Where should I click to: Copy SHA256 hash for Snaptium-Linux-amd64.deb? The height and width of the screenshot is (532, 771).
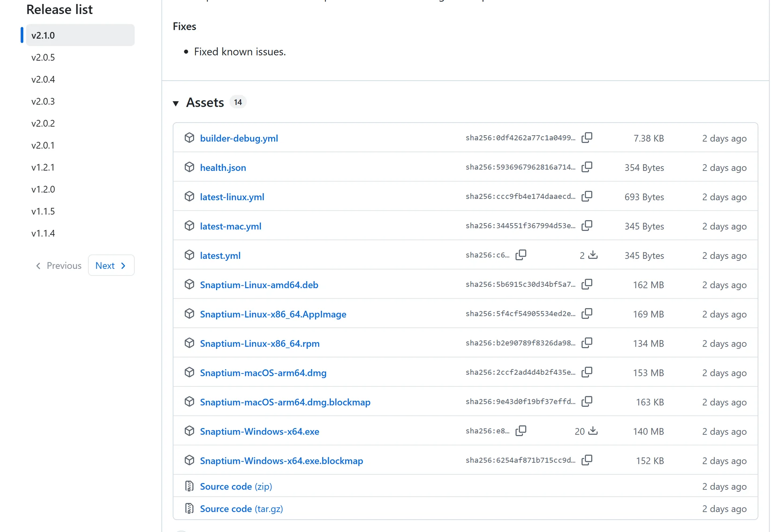point(587,284)
